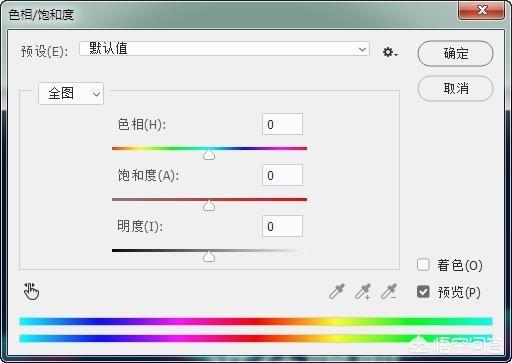Image resolution: width=512 pixels, height=363 pixels.
Task: Open the 预设(E) preset dropdown showing 默认值
Action: (x=224, y=49)
